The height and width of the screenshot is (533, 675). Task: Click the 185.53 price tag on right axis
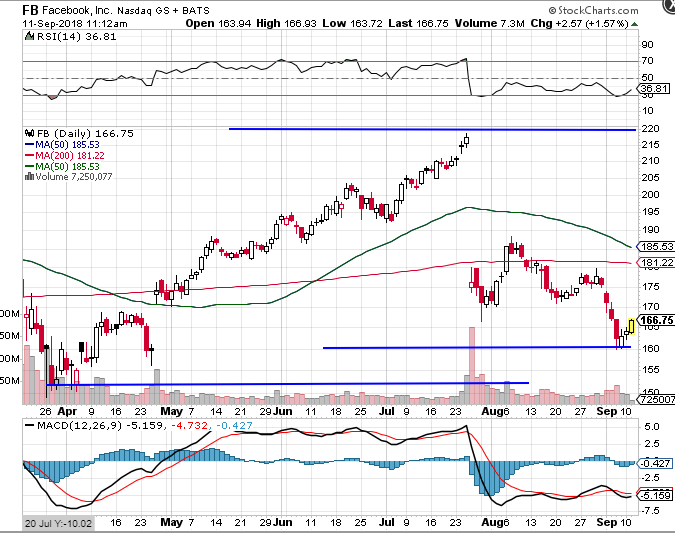point(655,247)
